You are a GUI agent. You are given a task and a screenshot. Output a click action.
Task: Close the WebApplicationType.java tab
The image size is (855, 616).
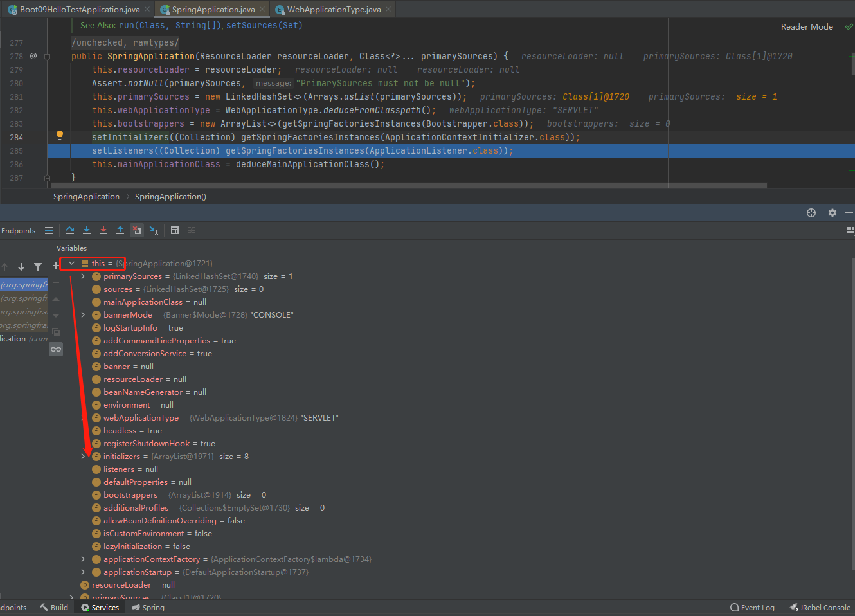click(388, 9)
